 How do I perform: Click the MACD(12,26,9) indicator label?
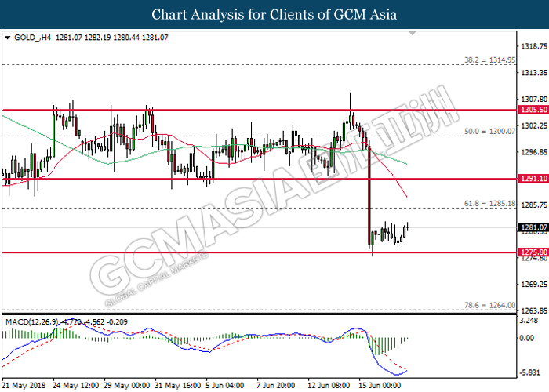click(x=31, y=321)
